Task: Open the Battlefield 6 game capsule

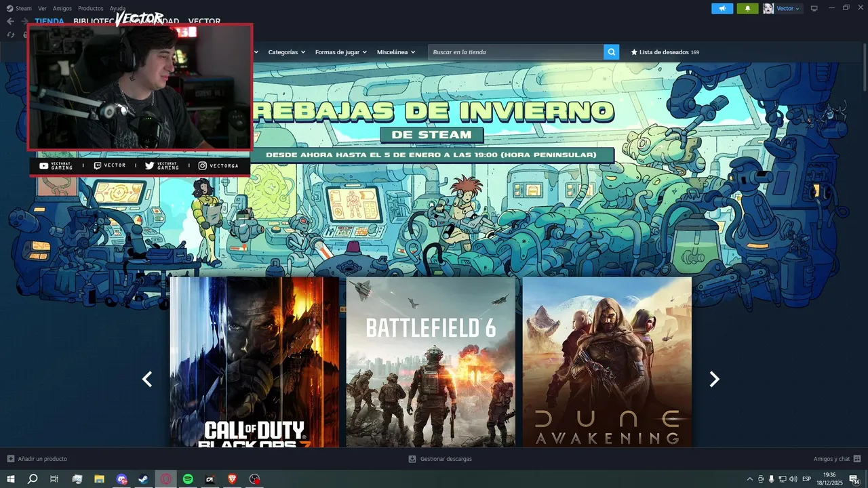Action: click(x=431, y=362)
